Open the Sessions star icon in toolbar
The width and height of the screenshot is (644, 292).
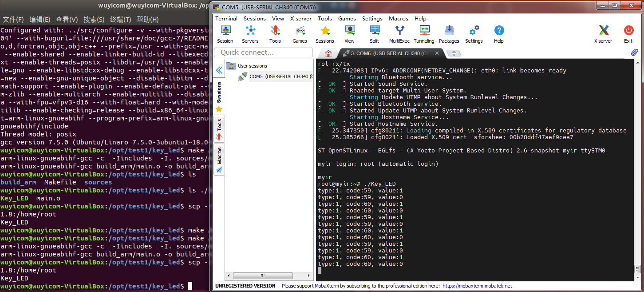[325, 34]
